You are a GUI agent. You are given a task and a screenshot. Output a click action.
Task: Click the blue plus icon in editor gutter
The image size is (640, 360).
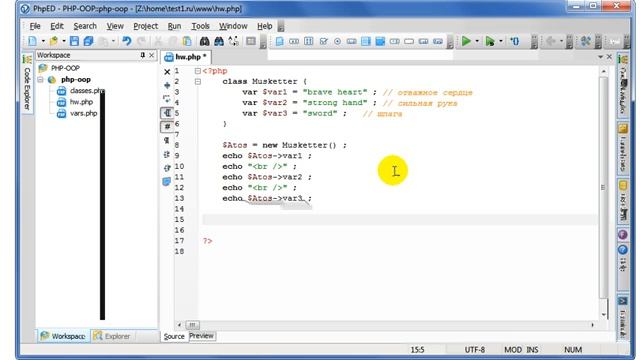(x=167, y=85)
